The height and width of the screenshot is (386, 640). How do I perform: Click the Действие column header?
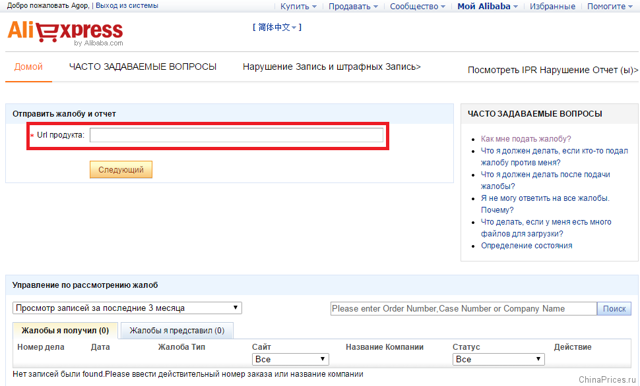point(573,347)
